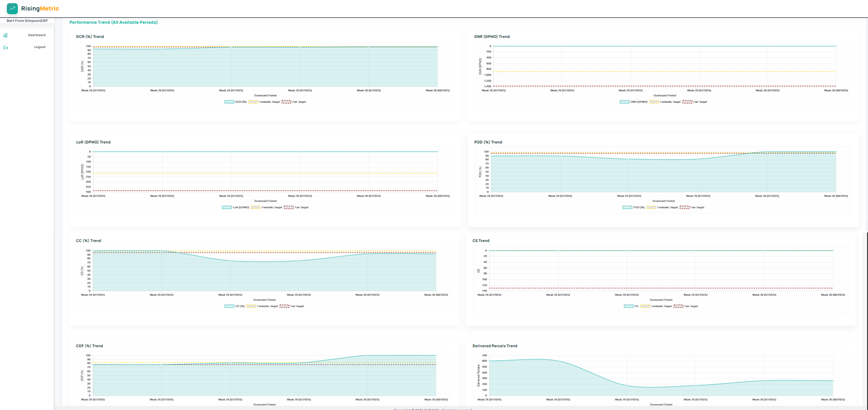This screenshot has height=410, width=868.
Task: Toggle Fantastic Target in POD Trend legend
Action: pos(663,207)
